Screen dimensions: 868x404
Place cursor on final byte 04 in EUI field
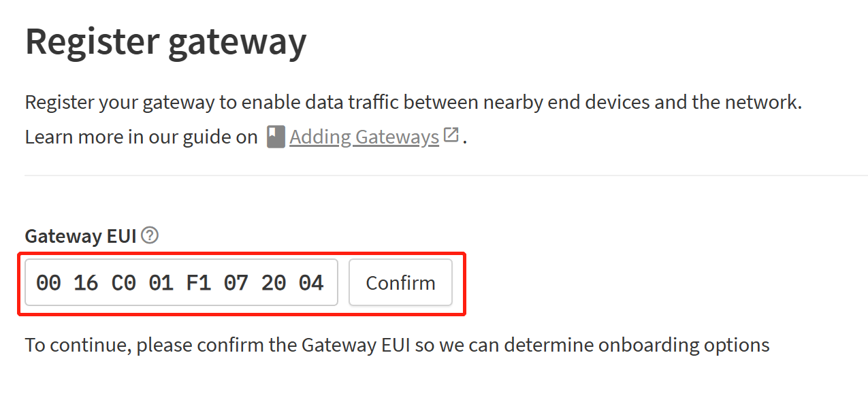[x=311, y=282]
